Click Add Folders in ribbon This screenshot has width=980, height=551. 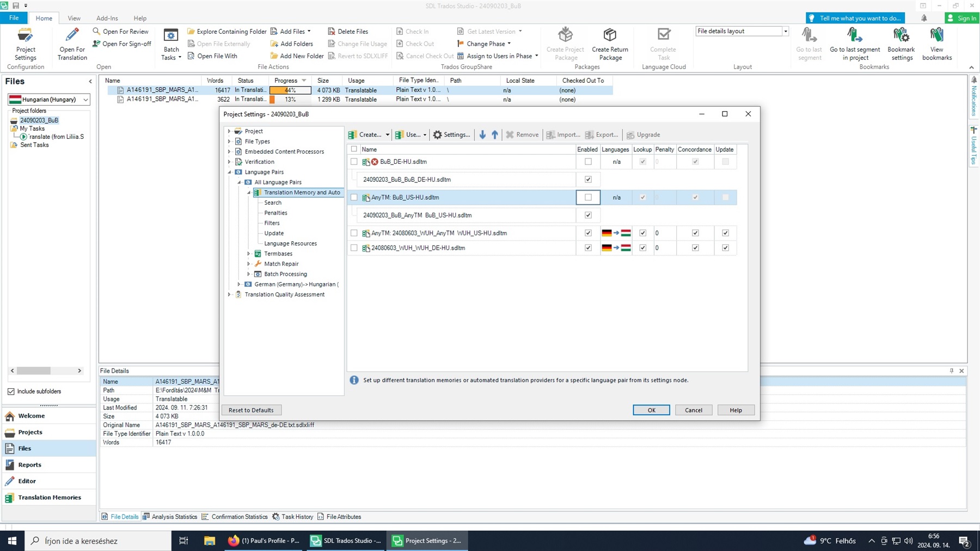point(292,44)
